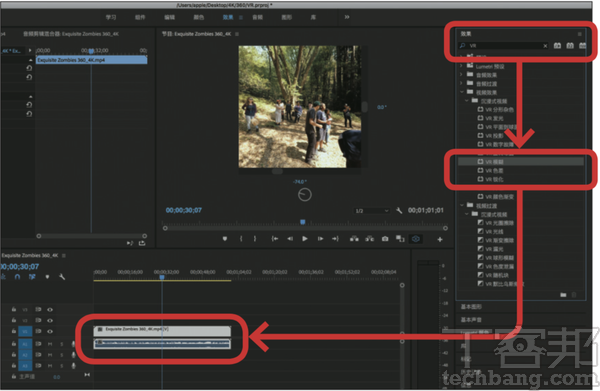600x391 pixels.
Task: Collapse the 视频效果 folder
Action: tap(461, 92)
